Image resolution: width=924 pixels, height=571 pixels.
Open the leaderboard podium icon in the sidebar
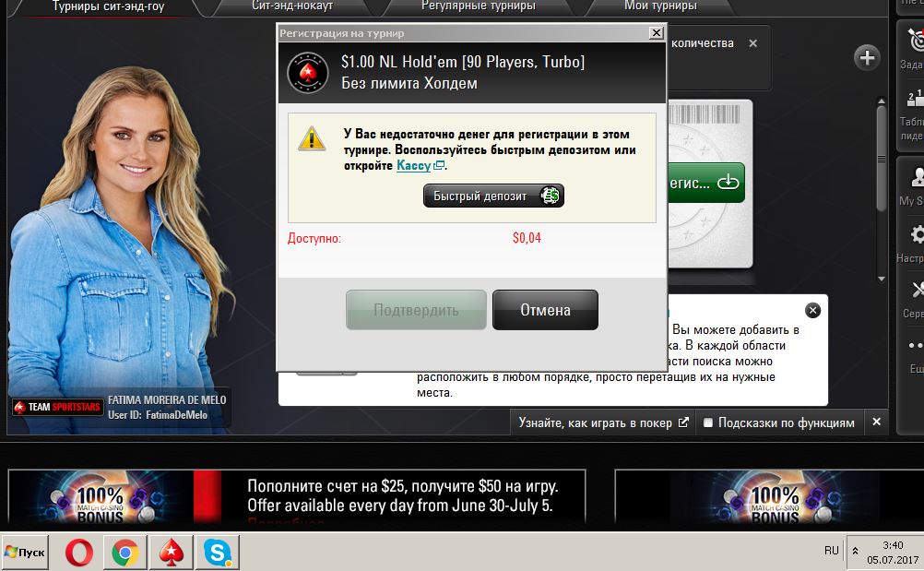(x=914, y=99)
